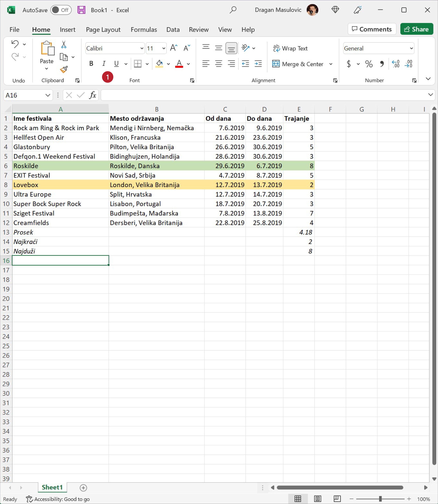Collapse the ribbon with chevron

(x=428, y=78)
